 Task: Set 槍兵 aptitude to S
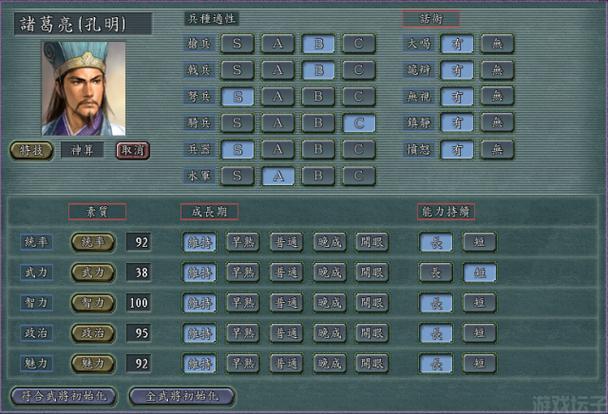pyautogui.click(x=237, y=44)
